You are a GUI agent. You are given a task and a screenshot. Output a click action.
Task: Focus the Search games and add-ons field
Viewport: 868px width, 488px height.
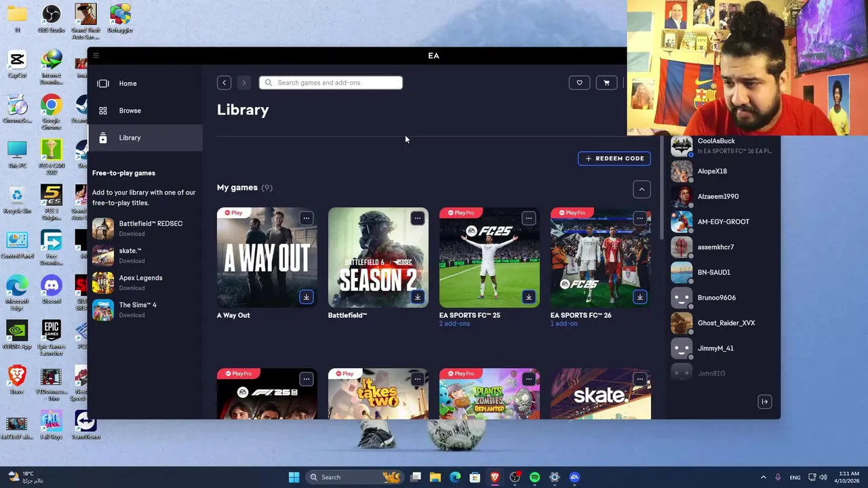coord(330,83)
